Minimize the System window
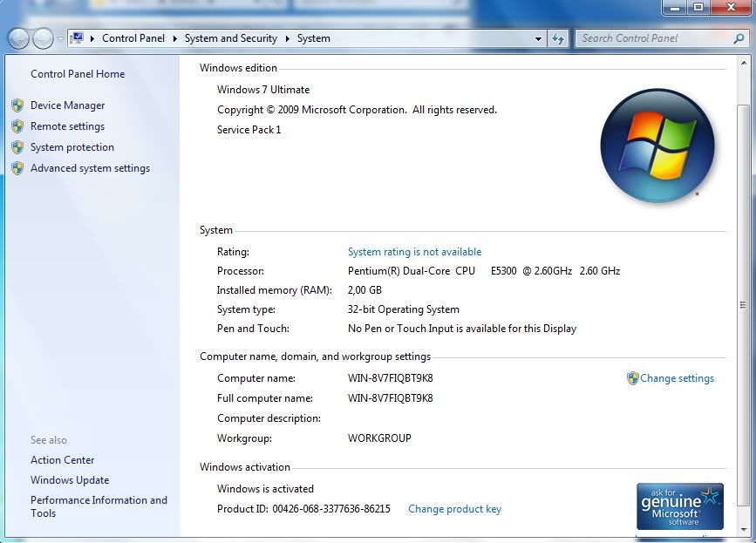756x543 pixels. 675,8
